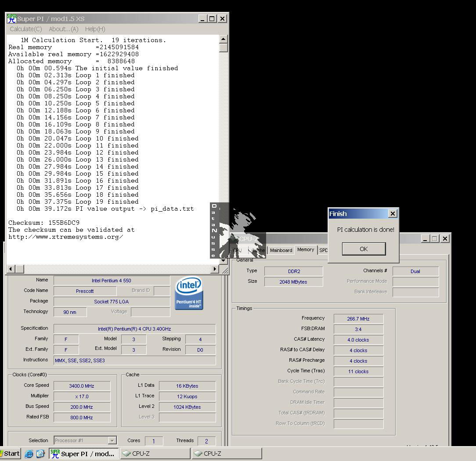Click the '90 nm' technology field
476x461 pixels.
pos(70,312)
